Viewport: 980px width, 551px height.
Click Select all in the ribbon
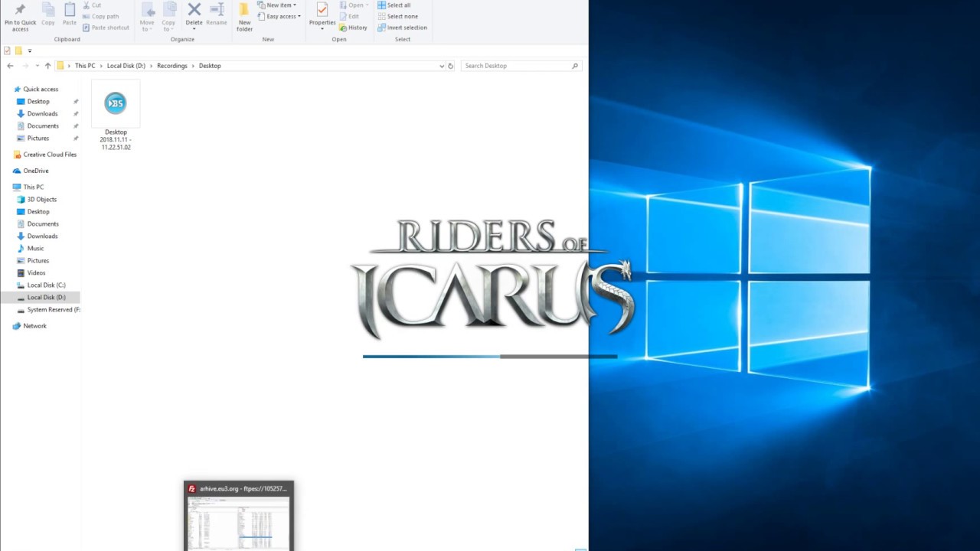pyautogui.click(x=394, y=5)
